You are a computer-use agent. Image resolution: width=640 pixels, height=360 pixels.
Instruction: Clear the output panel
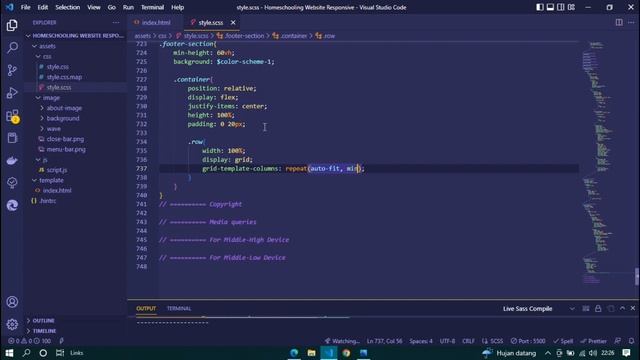(x=586, y=309)
